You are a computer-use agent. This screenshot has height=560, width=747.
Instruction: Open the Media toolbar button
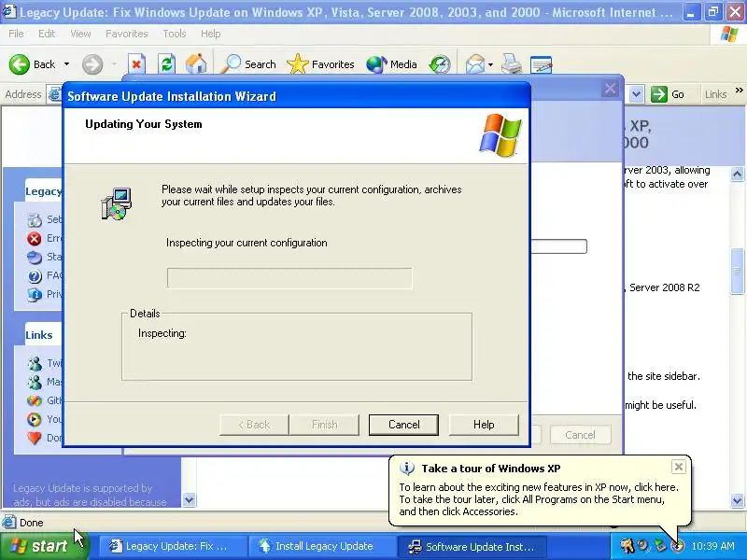(x=391, y=64)
